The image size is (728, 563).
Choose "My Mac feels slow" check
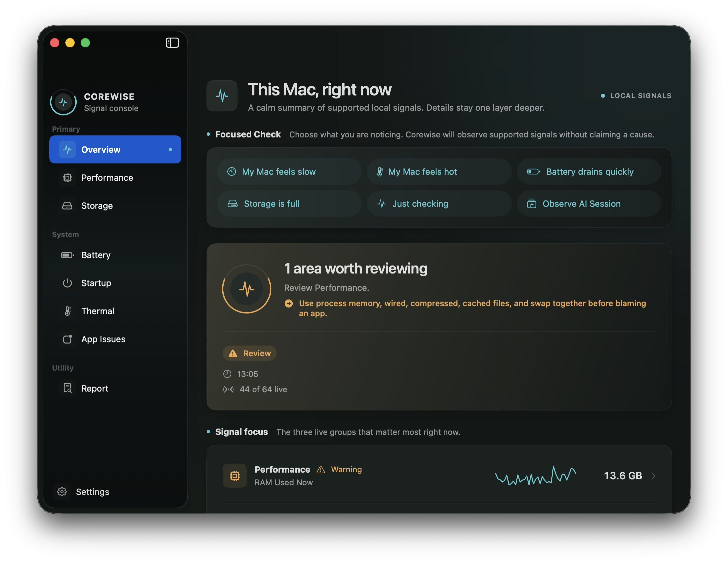(289, 172)
